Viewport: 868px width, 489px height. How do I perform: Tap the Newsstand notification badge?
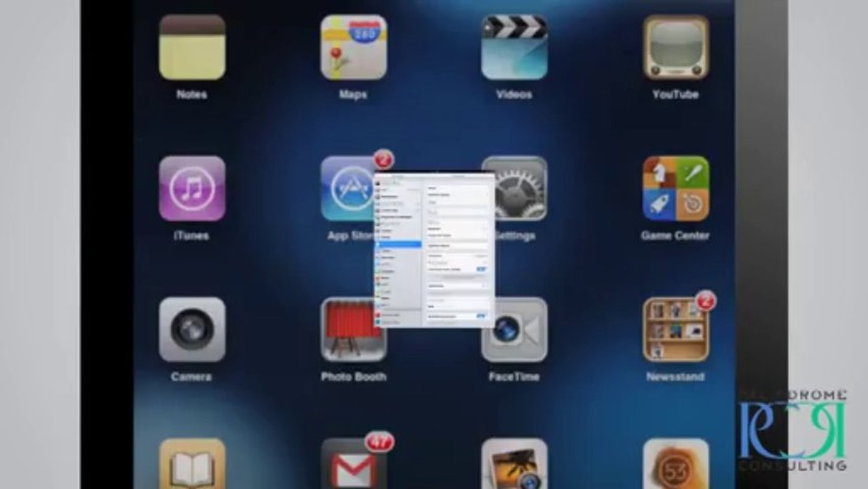[x=706, y=301]
